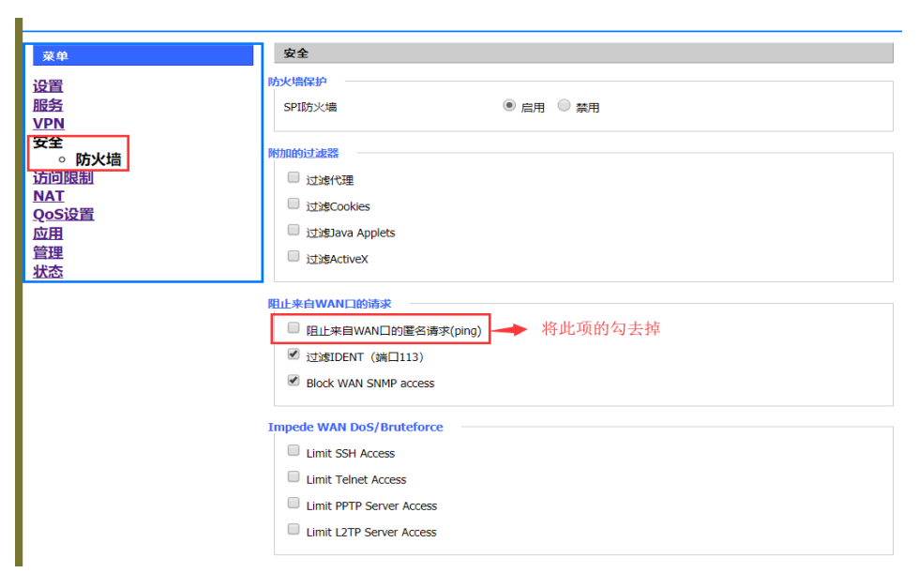Toggle 阻止来自WAN口的匿名请求(ping) checkbox
The height and width of the screenshot is (588, 919).
294,327
